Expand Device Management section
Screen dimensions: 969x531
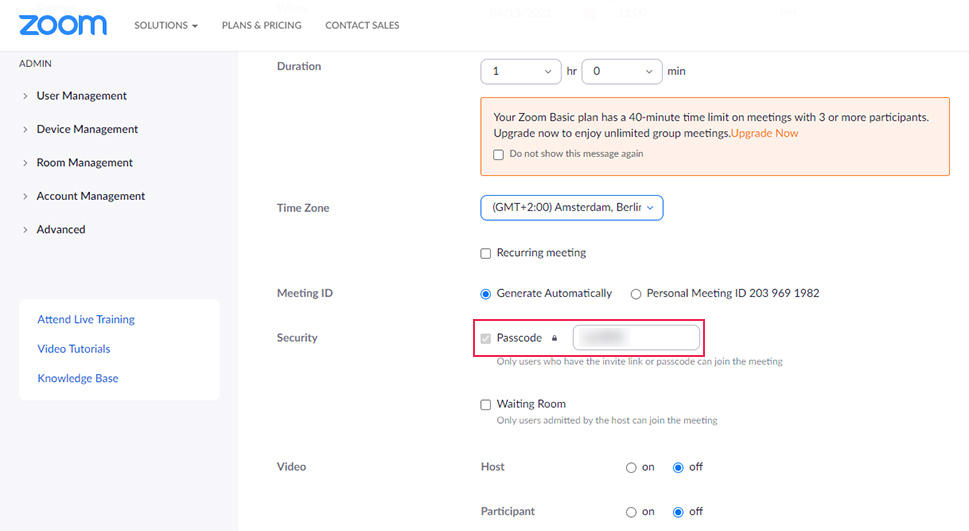click(80, 129)
